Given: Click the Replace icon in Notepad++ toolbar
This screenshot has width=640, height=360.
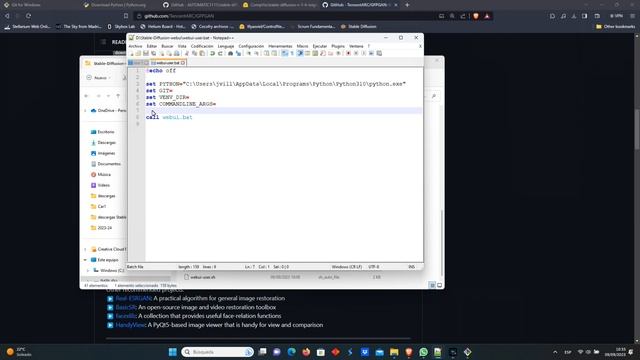Looking at the screenshot, I should point(238,53).
